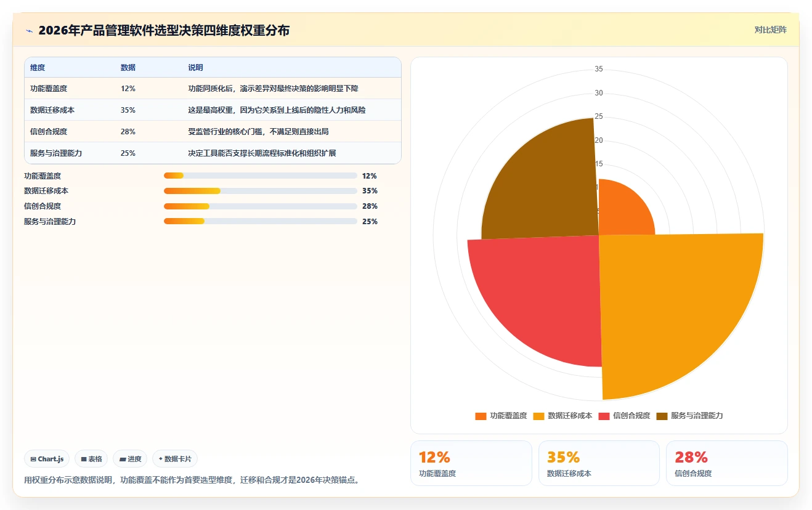Click the 服务与治理能力 progress bar
Image resolution: width=812 pixels, height=510 pixels.
coord(261,222)
